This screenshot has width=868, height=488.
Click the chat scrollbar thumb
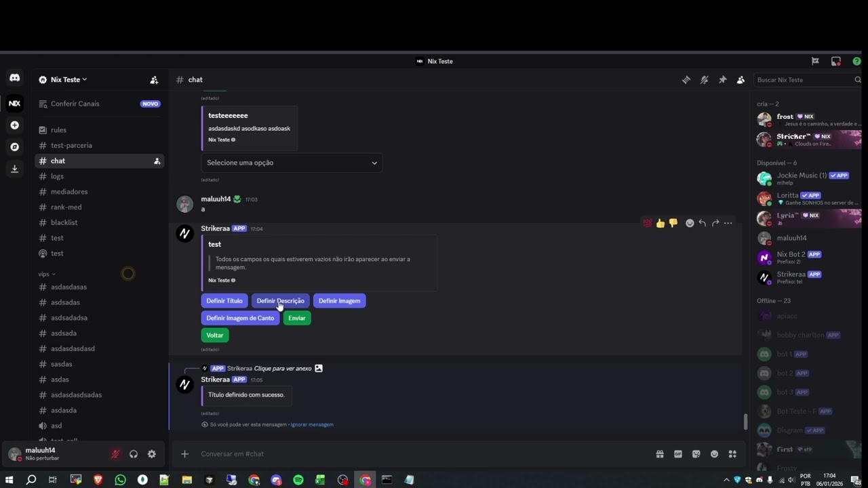[745, 422]
